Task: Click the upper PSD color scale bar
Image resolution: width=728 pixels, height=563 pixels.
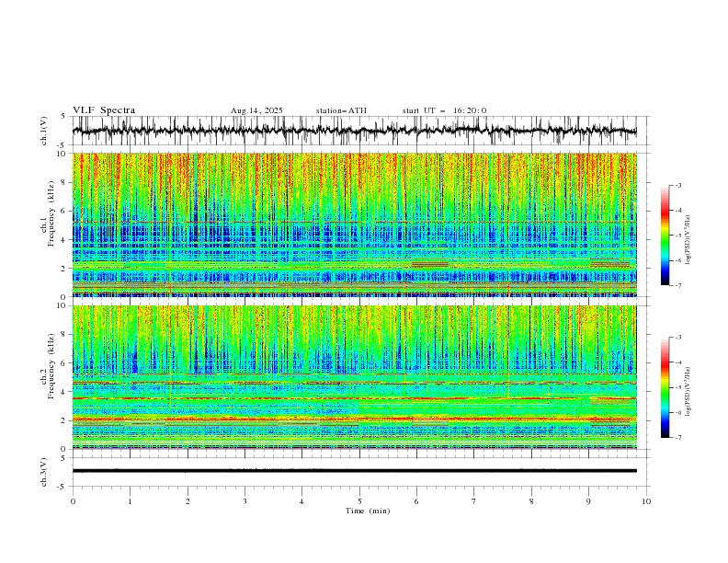Action: 665,236
